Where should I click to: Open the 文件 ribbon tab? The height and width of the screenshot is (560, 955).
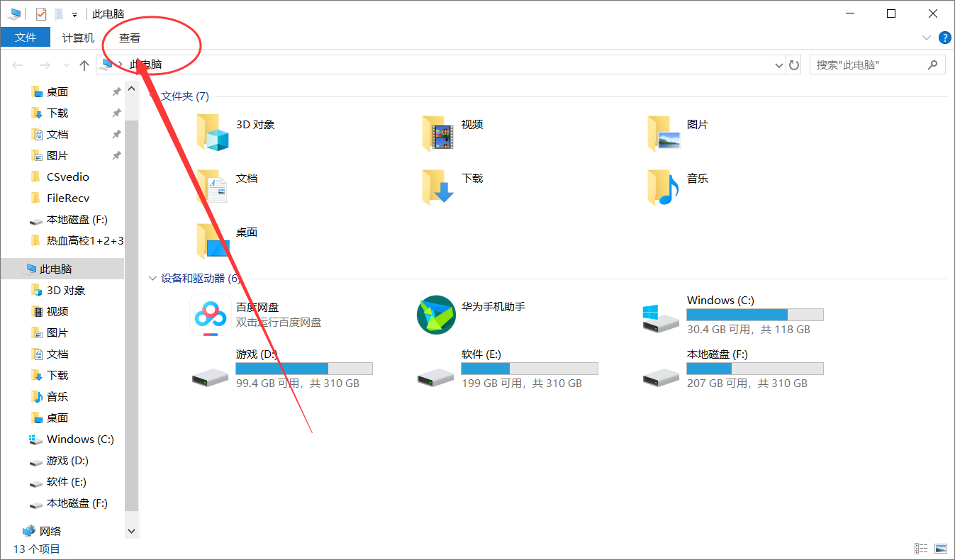26,38
